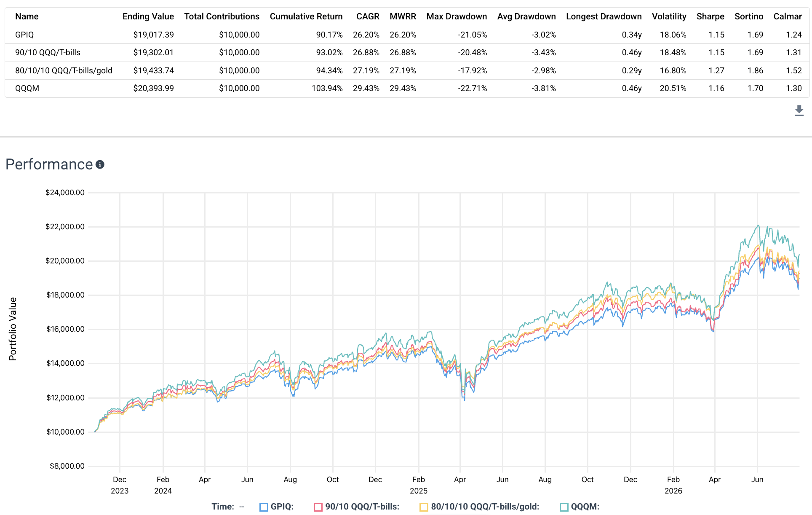
Task: Sort by Longest Drawdown column header
Action: (x=604, y=16)
